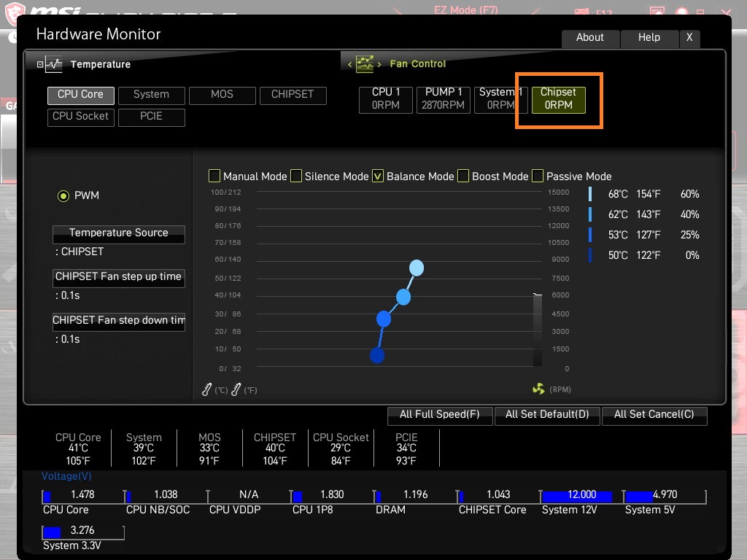
Task: Click the About button
Action: pyautogui.click(x=590, y=39)
